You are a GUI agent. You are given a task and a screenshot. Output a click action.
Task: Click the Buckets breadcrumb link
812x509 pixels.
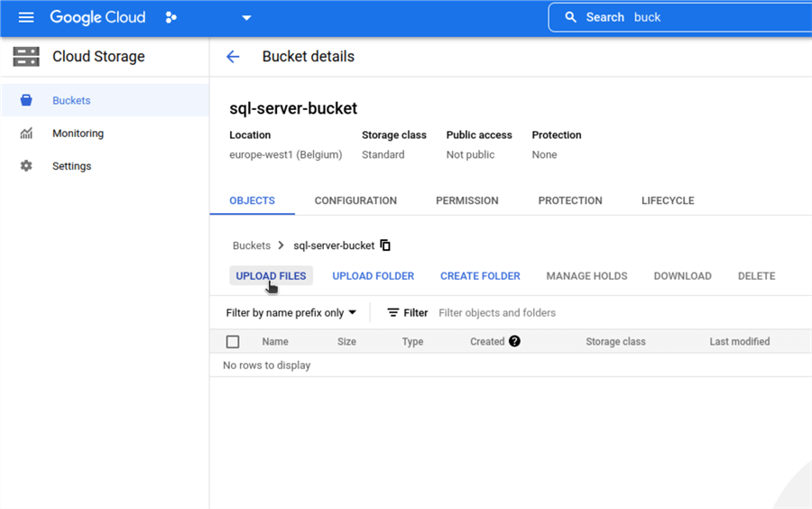click(x=251, y=245)
